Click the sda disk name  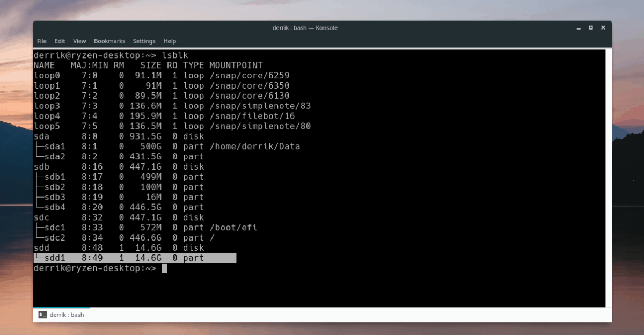[x=41, y=136]
